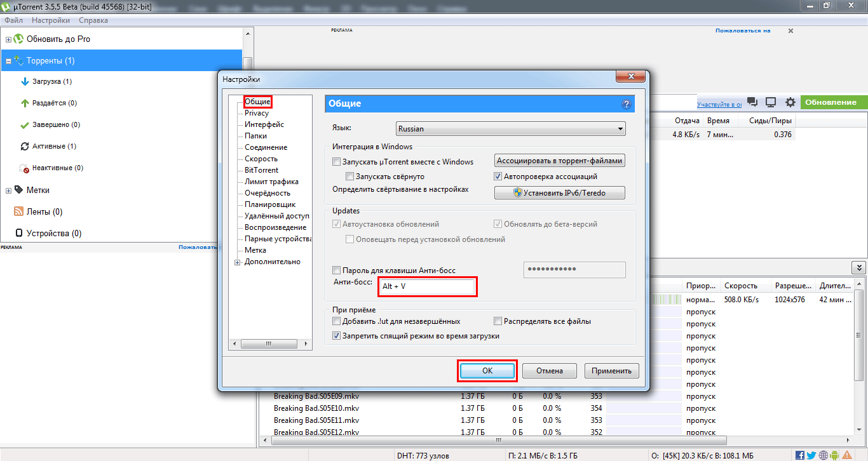The height and width of the screenshot is (461, 868).
Task: Click the help question mark in Общие header
Action: point(626,104)
